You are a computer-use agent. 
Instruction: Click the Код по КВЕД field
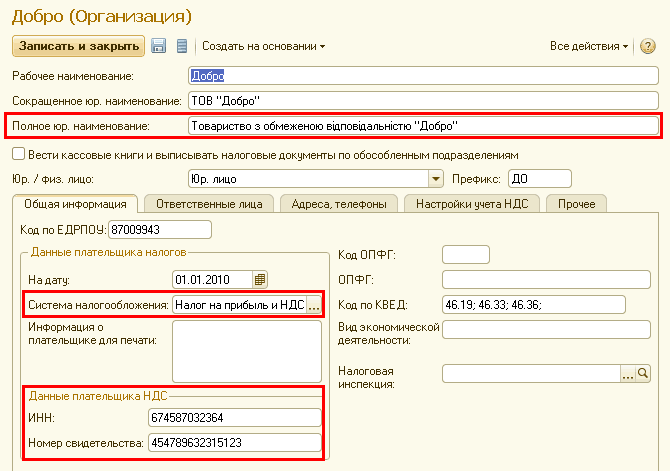pos(532,305)
